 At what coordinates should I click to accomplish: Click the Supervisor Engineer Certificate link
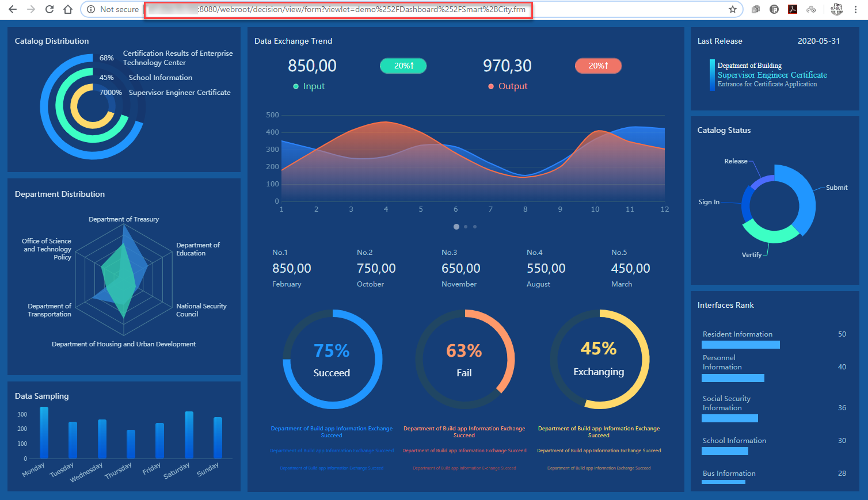tap(772, 75)
